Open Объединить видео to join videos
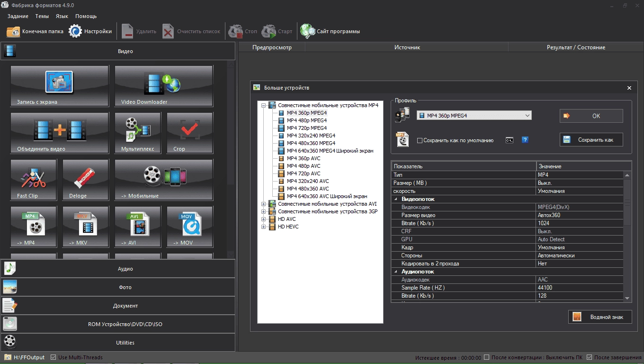This screenshot has height=364, width=644. [60, 133]
